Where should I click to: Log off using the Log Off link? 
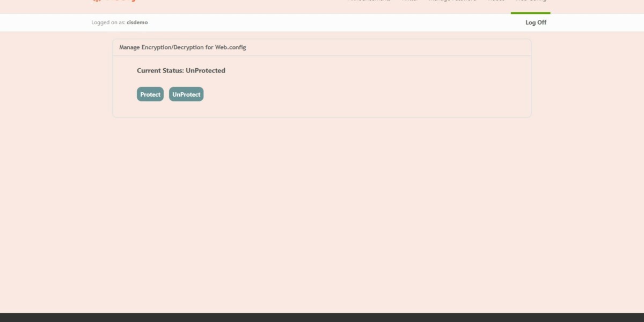[536, 23]
